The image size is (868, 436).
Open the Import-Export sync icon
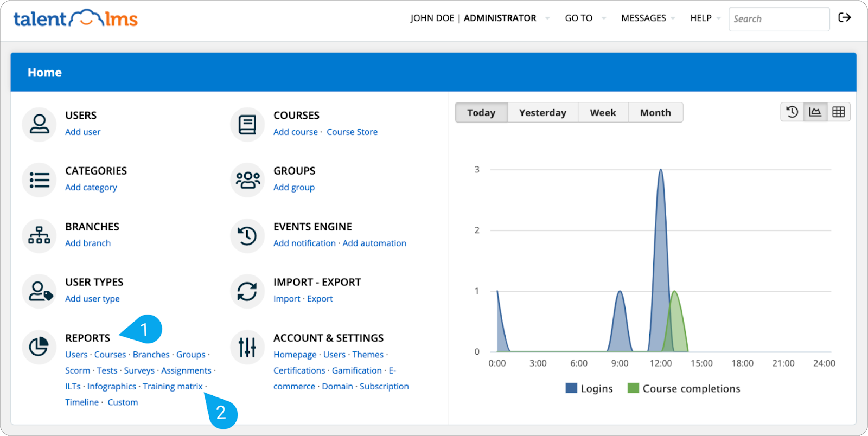(x=247, y=291)
